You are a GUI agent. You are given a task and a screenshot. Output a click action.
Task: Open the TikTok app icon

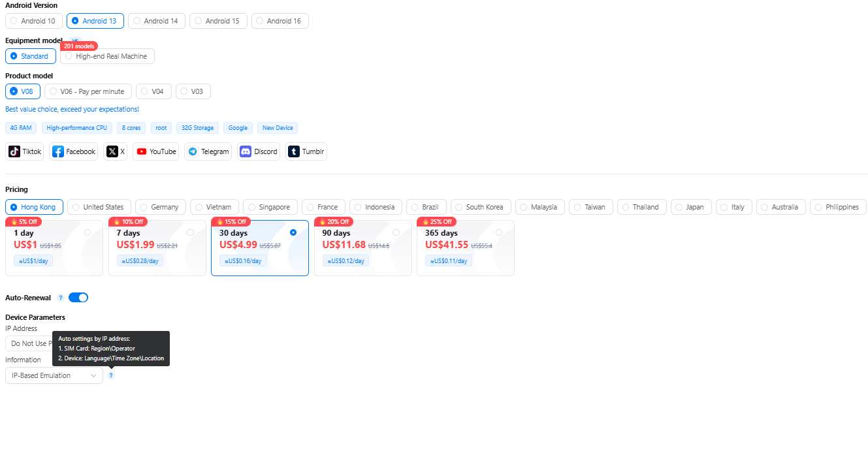[24, 151]
